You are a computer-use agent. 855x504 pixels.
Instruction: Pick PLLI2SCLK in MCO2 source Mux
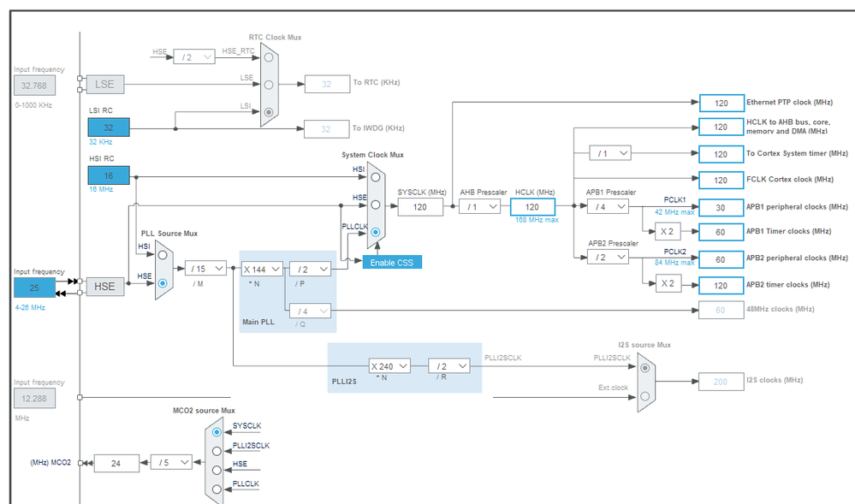(x=217, y=451)
